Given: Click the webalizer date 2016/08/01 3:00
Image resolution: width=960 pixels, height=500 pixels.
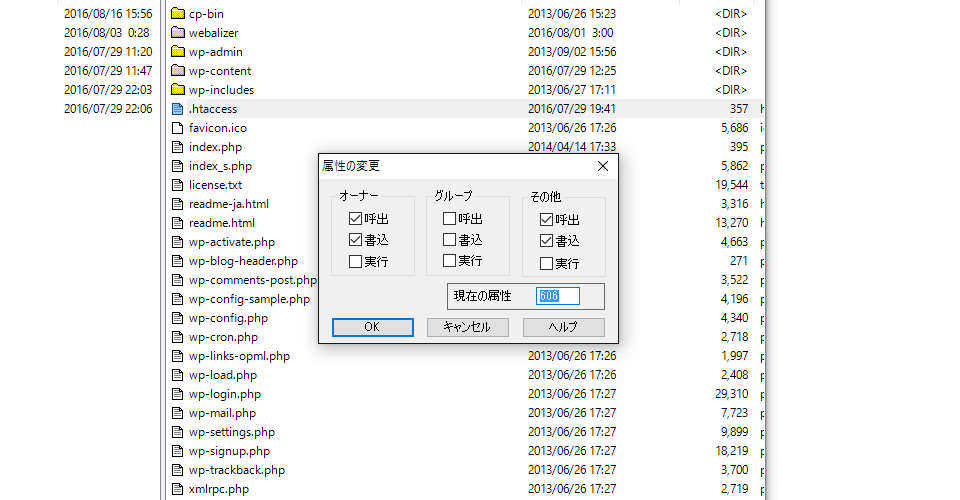Looking at the screenshot, I should (571, 32).
